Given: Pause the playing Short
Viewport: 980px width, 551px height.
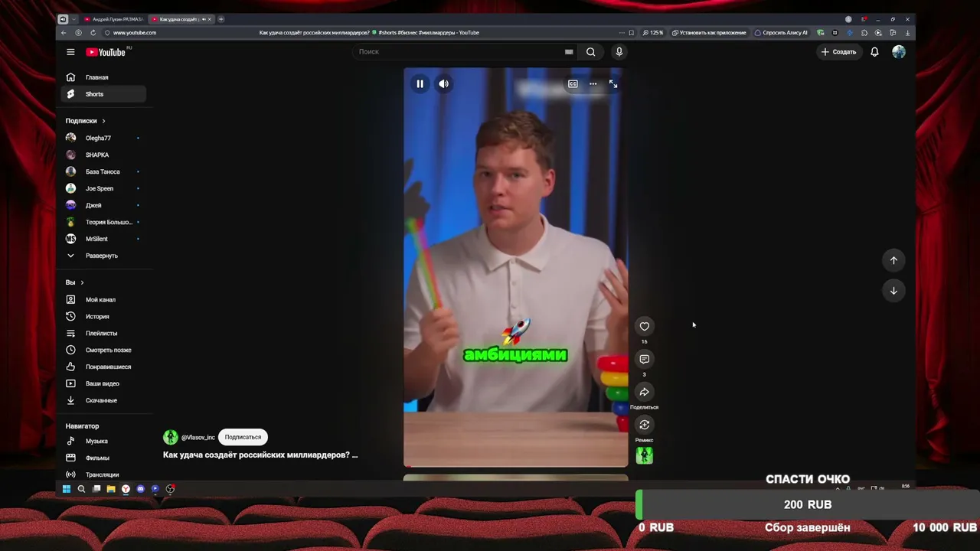Looking at the screenshot, I should pos(420,84).
